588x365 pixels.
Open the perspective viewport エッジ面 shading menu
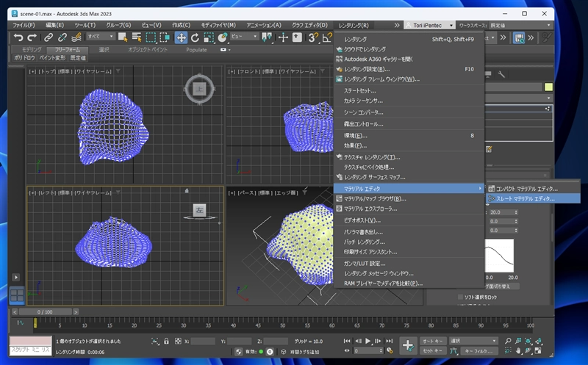[x=287, y=192]
